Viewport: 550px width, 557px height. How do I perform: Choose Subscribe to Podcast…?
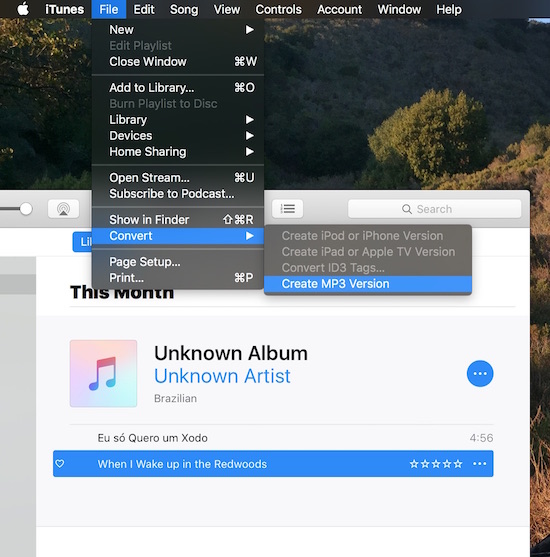tap(178, 194)
